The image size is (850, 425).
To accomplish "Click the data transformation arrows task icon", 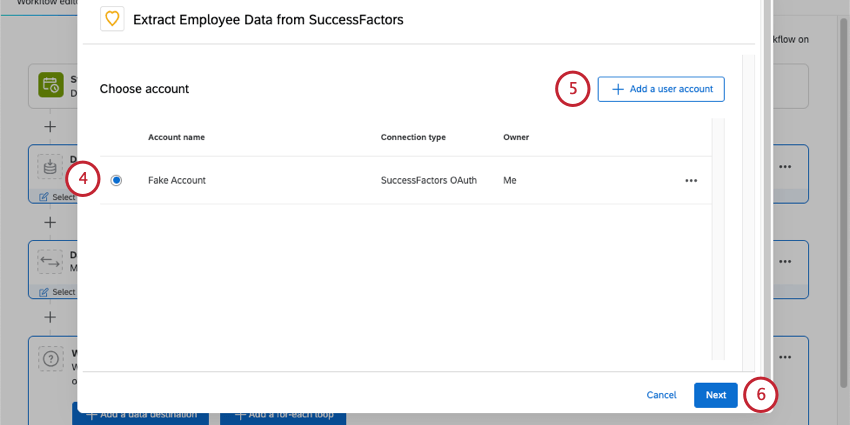I will (x=50, y=262).
